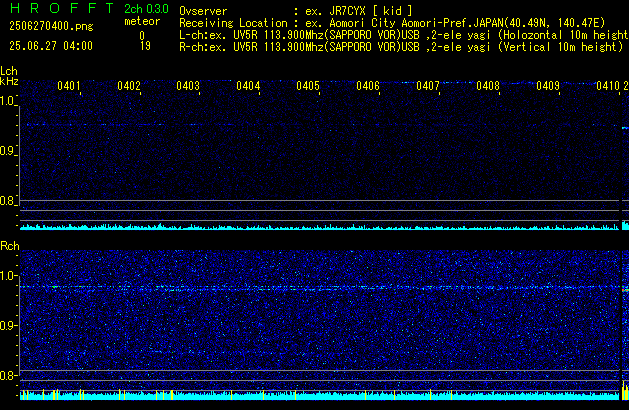Click the Lch 0.8 kHz axis label
The height and width of the screenshot is (410, 629).
pyautogui.click(x=8, y=201)
